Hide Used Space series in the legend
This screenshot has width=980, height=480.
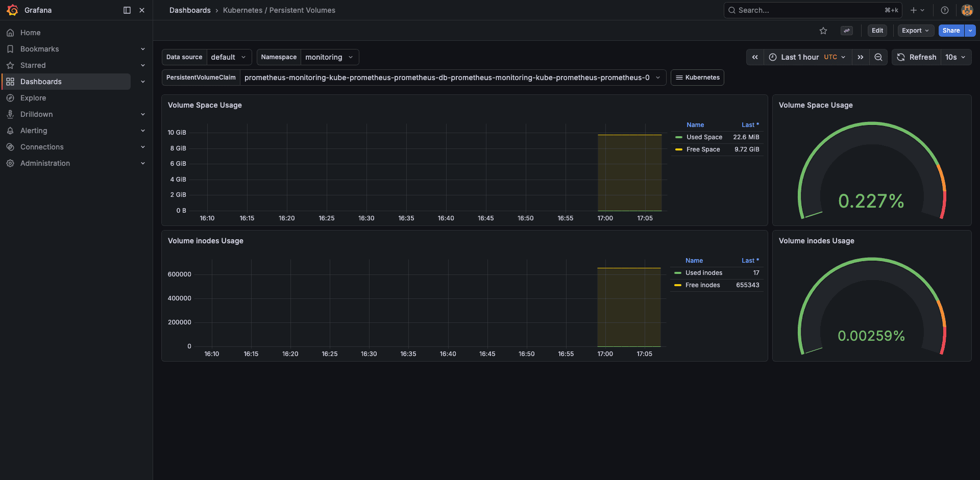tap(704, 137)
